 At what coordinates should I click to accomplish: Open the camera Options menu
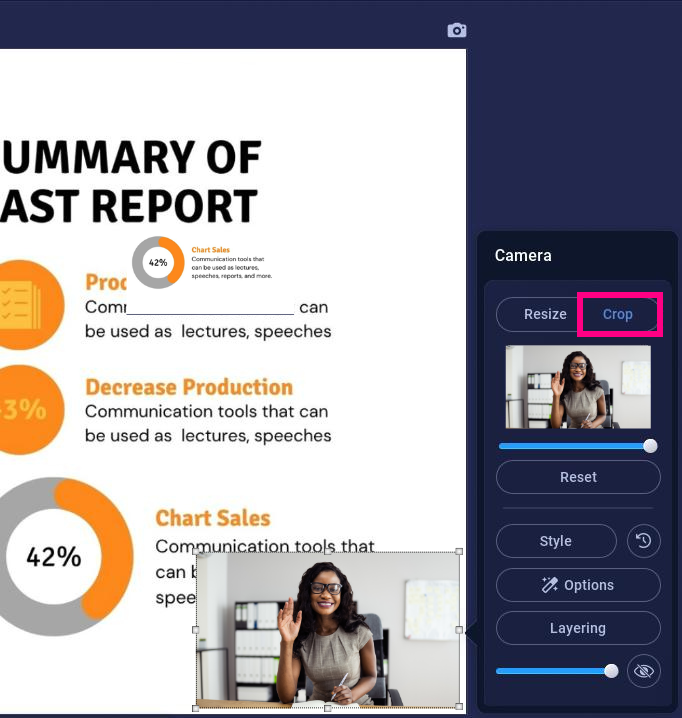(578, 585)
